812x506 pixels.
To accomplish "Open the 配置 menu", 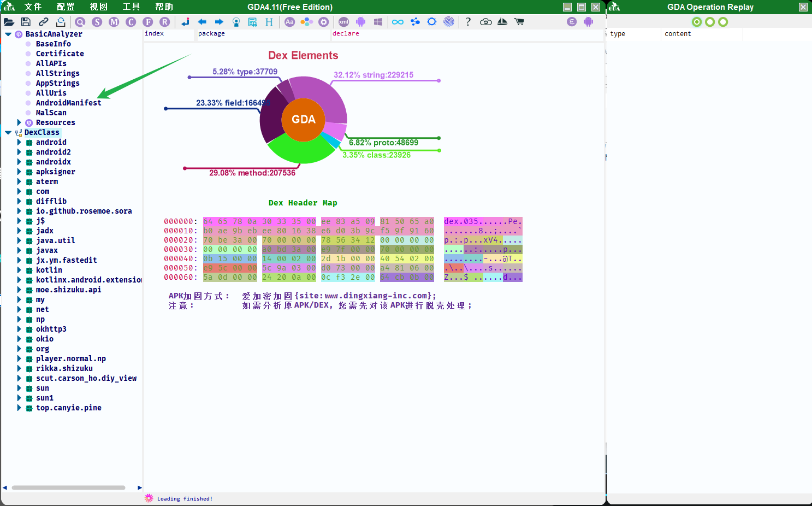I will point(66,7).
